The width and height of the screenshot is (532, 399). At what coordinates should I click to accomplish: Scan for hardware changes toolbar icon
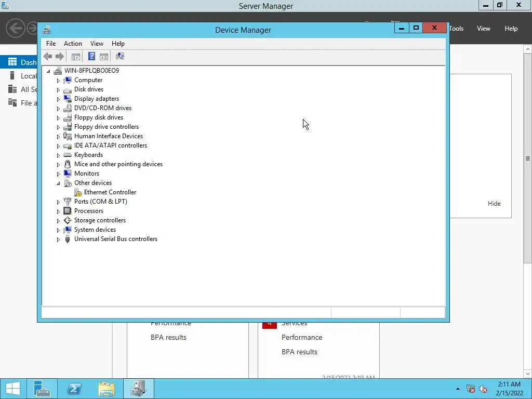pyautogui.click(x=120, y=56)
